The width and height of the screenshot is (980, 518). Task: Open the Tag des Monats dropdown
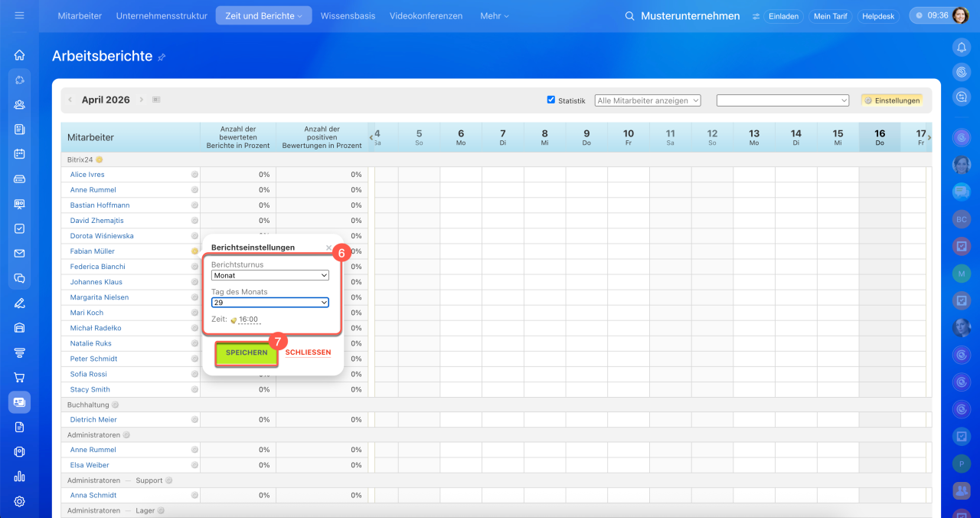tap(270, 303)
